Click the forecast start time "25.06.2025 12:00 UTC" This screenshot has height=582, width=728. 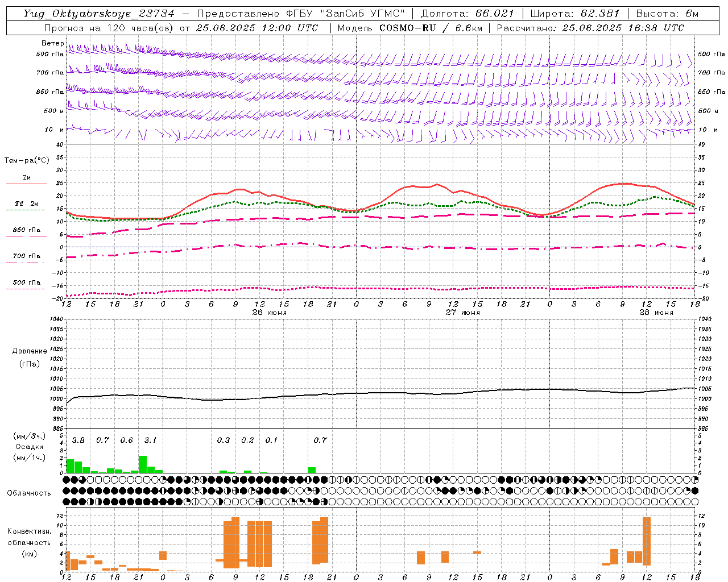257,28
